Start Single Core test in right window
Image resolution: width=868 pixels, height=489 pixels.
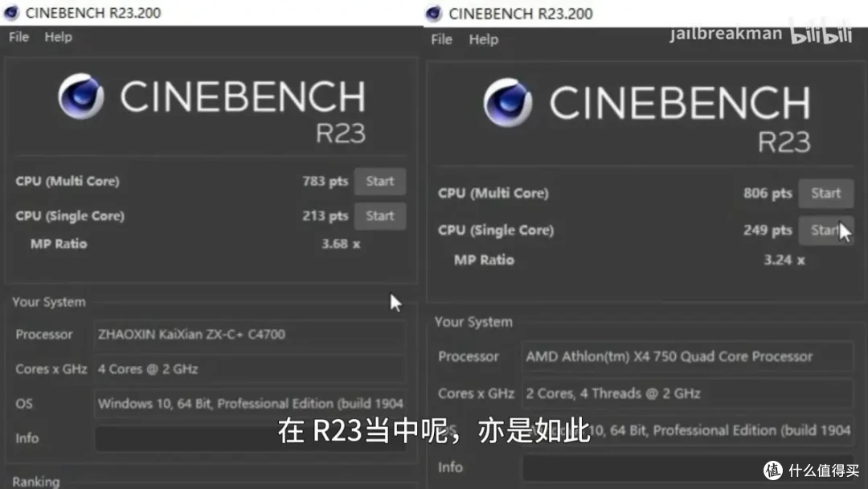click(825, 230)
